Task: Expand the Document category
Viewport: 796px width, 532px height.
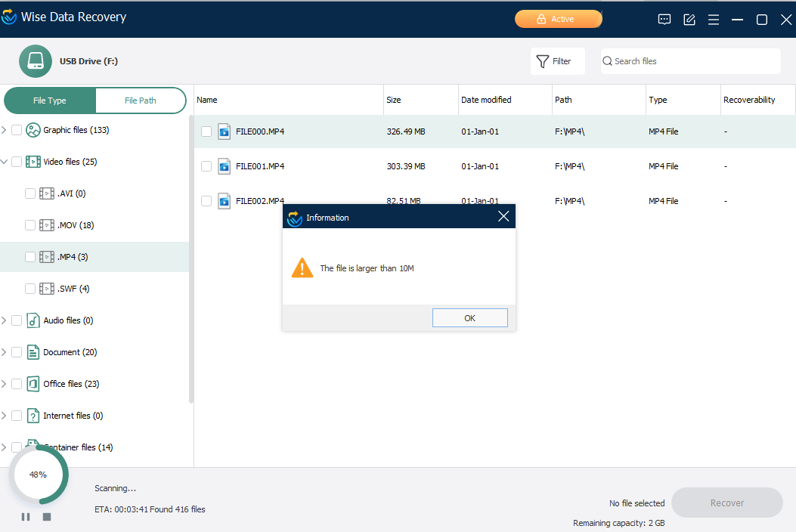Action: (x=5, y=352)
